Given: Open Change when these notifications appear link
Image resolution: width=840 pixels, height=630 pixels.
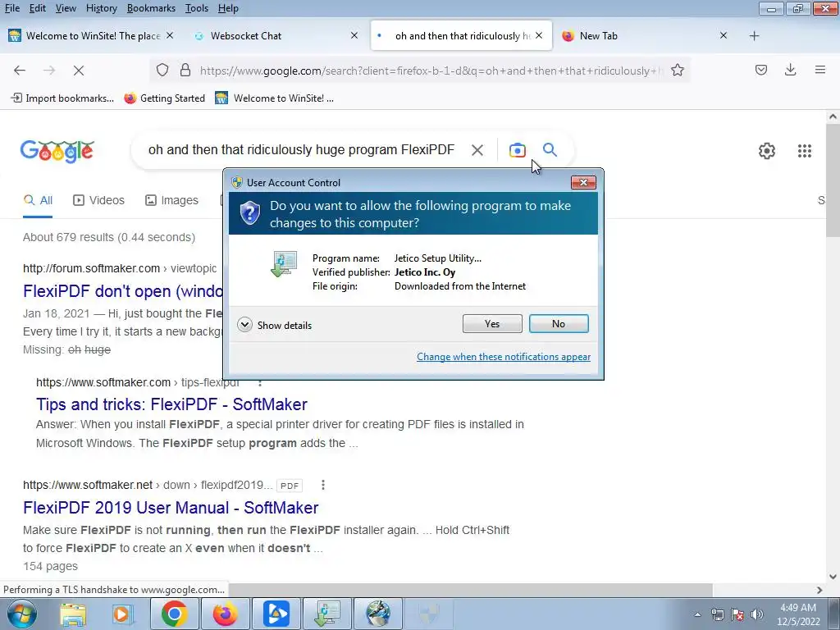Looking at the screenshot, I should click(x=504, y=357).
